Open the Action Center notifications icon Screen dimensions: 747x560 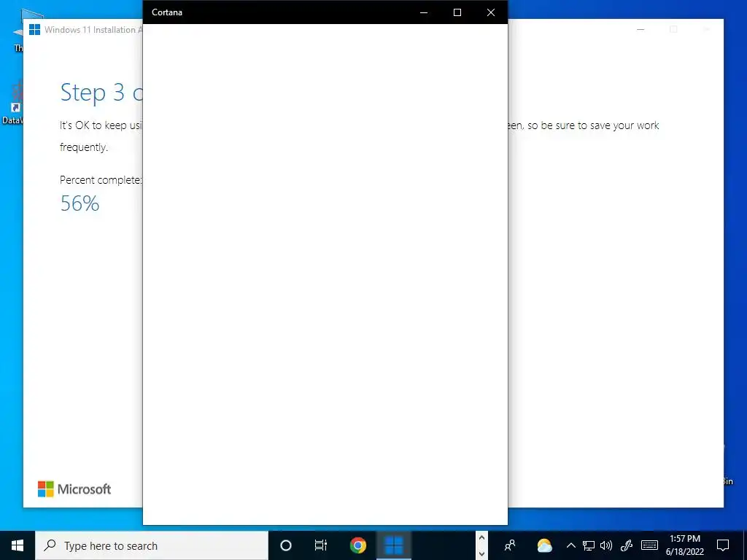click(723, 545)
